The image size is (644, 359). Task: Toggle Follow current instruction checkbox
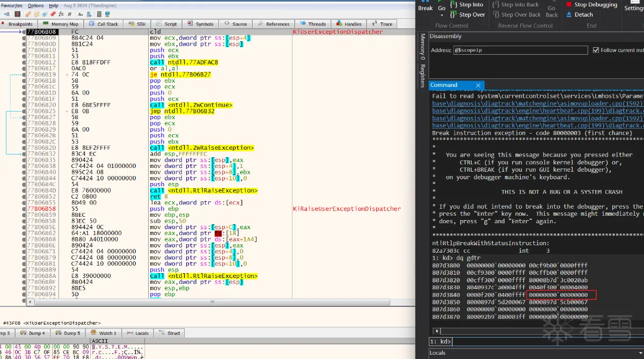pyautogui.click(x=596, y=50)
